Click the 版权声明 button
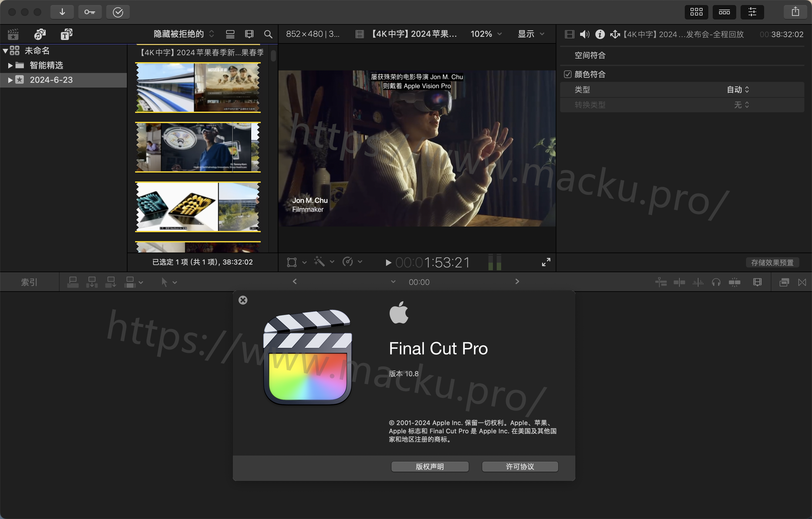The image size is (812, 519). pyautogui.click(x=429, y=466)
